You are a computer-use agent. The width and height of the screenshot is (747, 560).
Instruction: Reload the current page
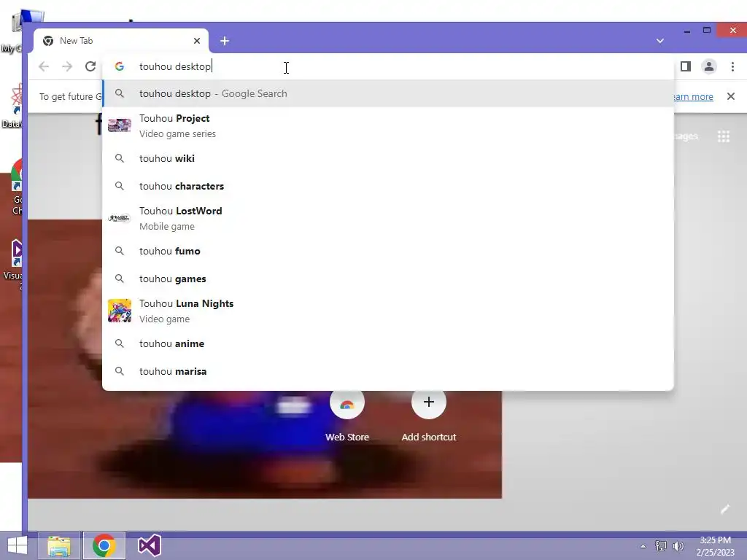(x=90, y=66)
